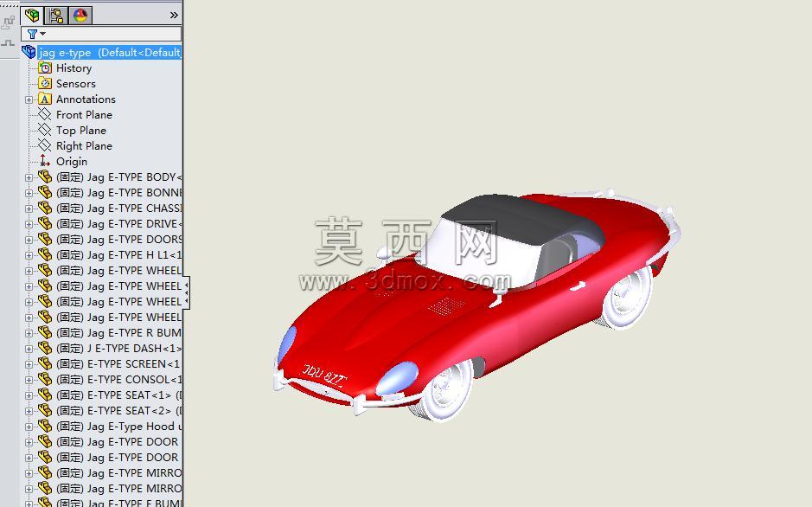Select the Sensors folder icon

[x=45, y=83]
